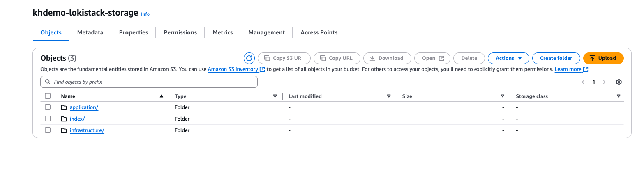
Task: Expand the Actions dropdown menu
Action: [x=508, y=58]
